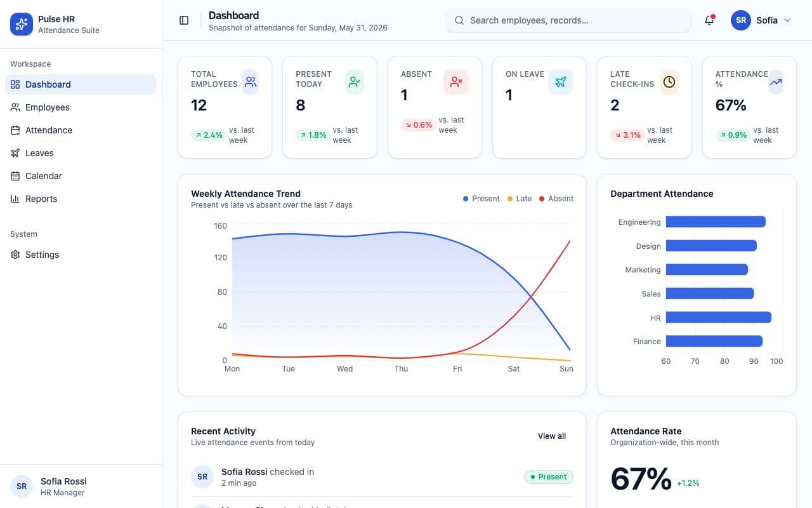The image size is (812, 508).
Task: Click the 0.6% decrease badge
Action: (x=418, y=125)
